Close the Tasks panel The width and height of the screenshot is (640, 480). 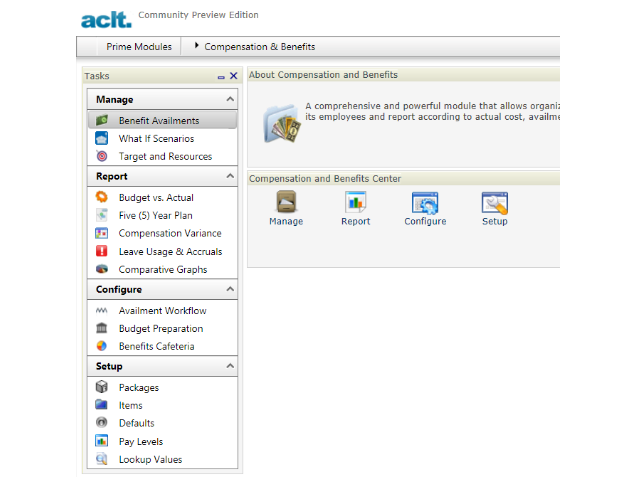[233, 76]
